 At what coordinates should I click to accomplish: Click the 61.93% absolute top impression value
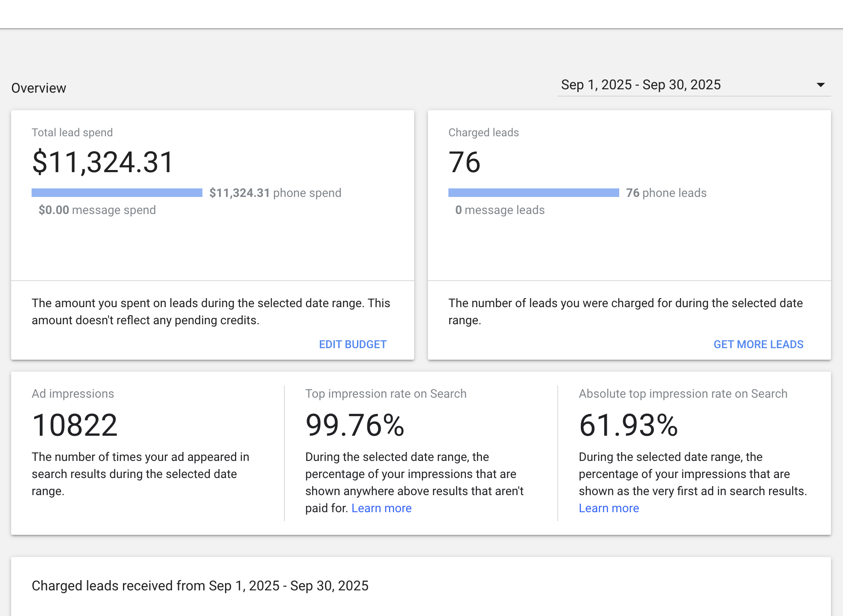pos(628,425)
